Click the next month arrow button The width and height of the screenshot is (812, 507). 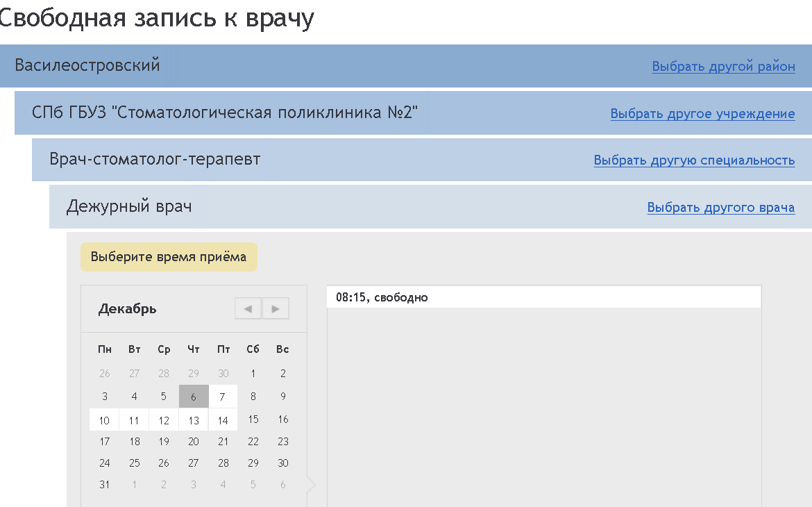click(276, 308)
